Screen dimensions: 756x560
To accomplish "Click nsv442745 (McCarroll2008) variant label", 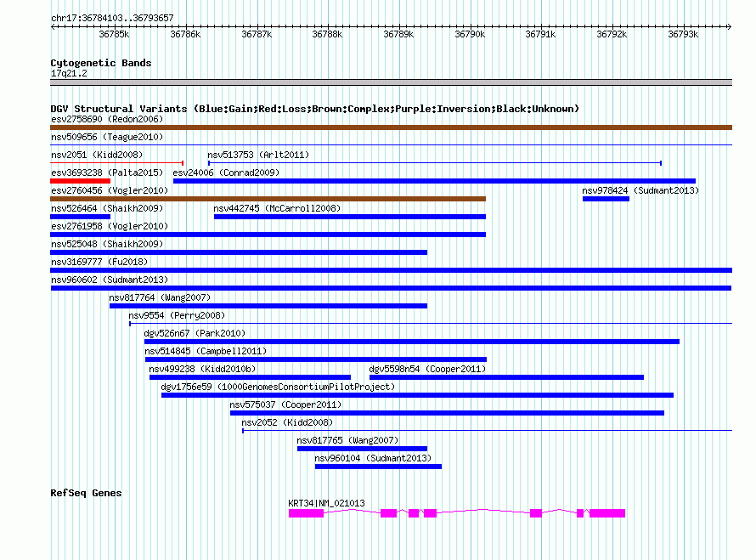I will (x=277, y=208).
